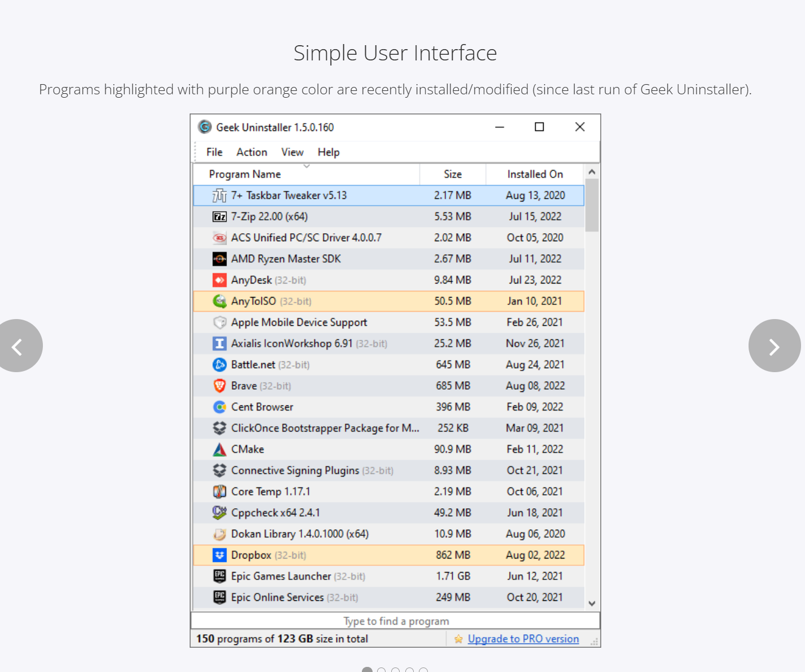Select the CMake program name

click(248, 450)
